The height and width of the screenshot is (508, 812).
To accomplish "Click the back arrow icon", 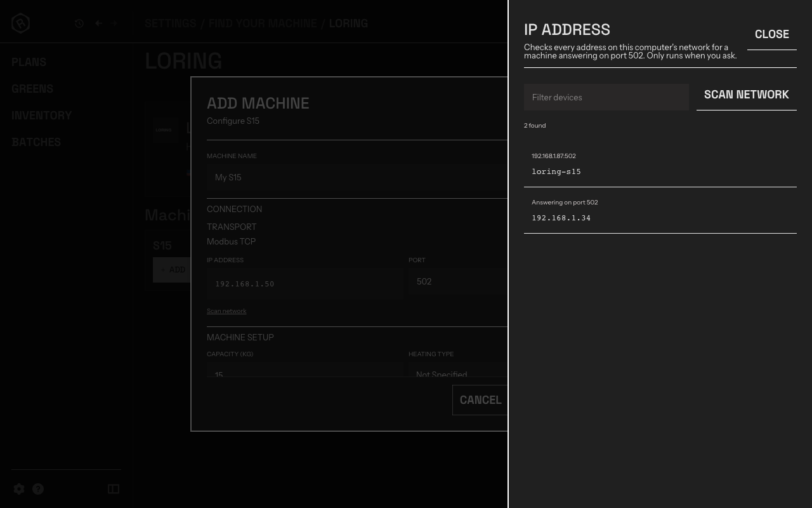I will click(98, 23).
